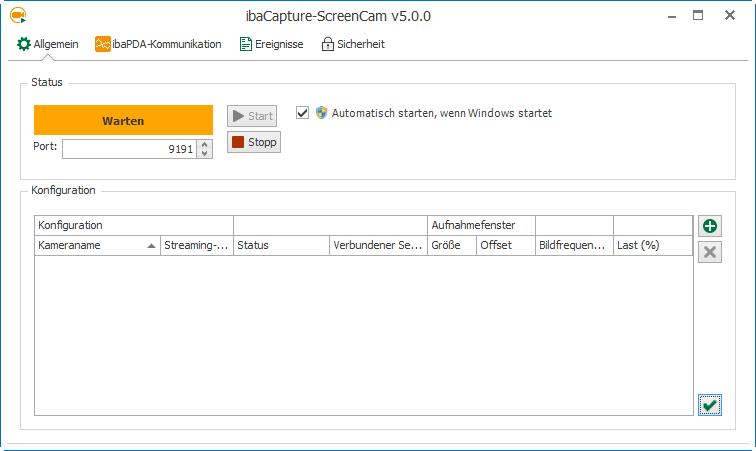Click the Bildfrequen... column header

574,246
